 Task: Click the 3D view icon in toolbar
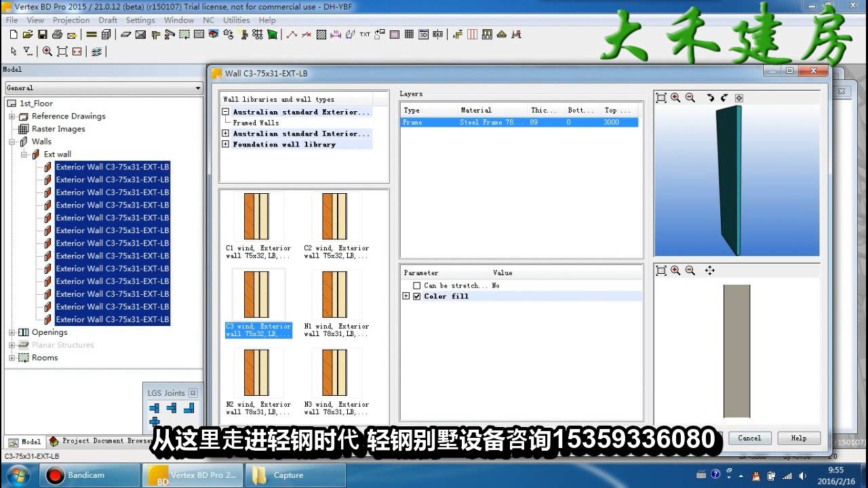click(424, 35)
